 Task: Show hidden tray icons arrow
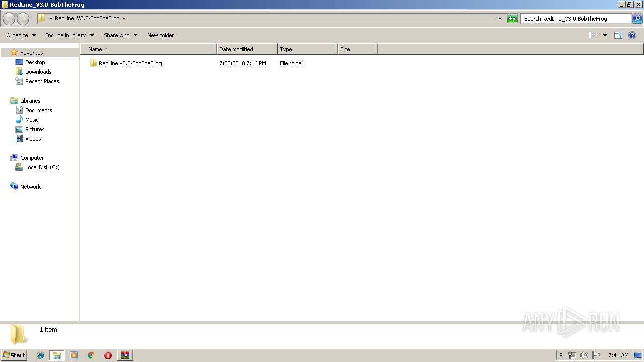561,355
